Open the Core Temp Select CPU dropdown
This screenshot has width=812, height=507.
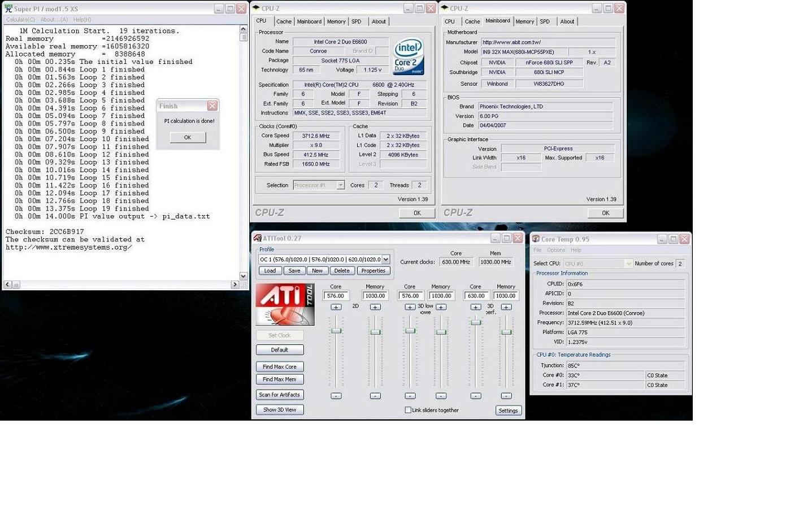[628, 264]
